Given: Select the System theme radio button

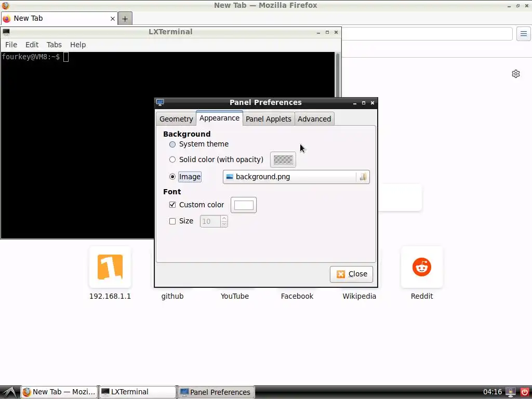Looking at the screenshot, I should pyautogui.click(x=172, y=144).
